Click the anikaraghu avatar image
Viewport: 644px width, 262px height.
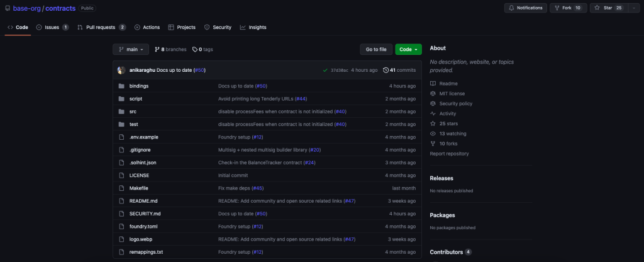[x=121, y=70]
